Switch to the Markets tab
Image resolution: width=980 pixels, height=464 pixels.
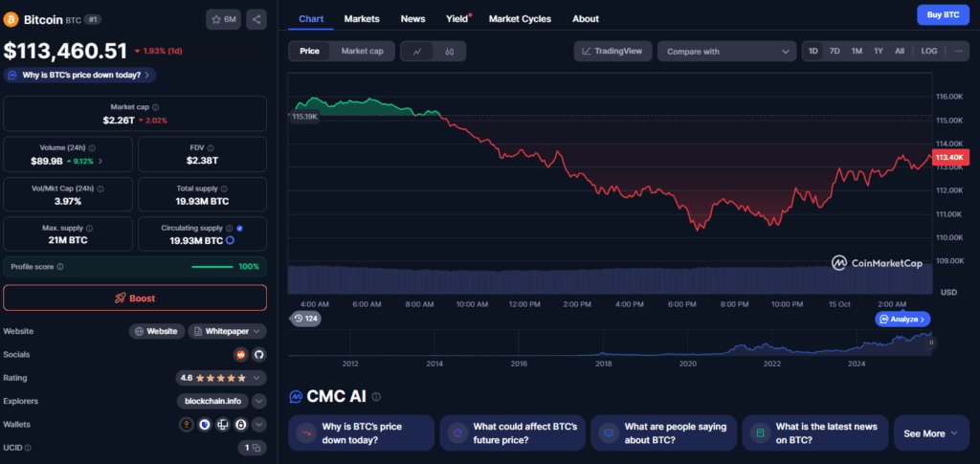coord(361,19)
